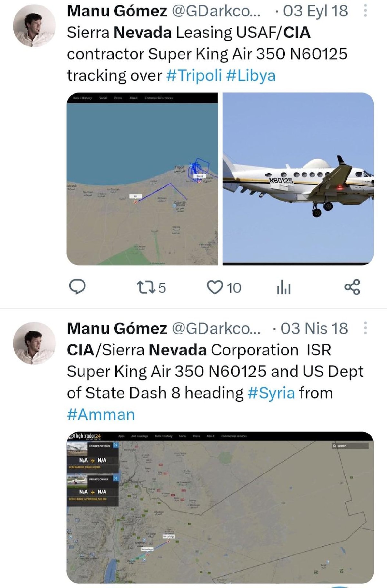Open the #Tripoli hashtag
The width and height of the screenshot is (387, 588).
(194, 75)
